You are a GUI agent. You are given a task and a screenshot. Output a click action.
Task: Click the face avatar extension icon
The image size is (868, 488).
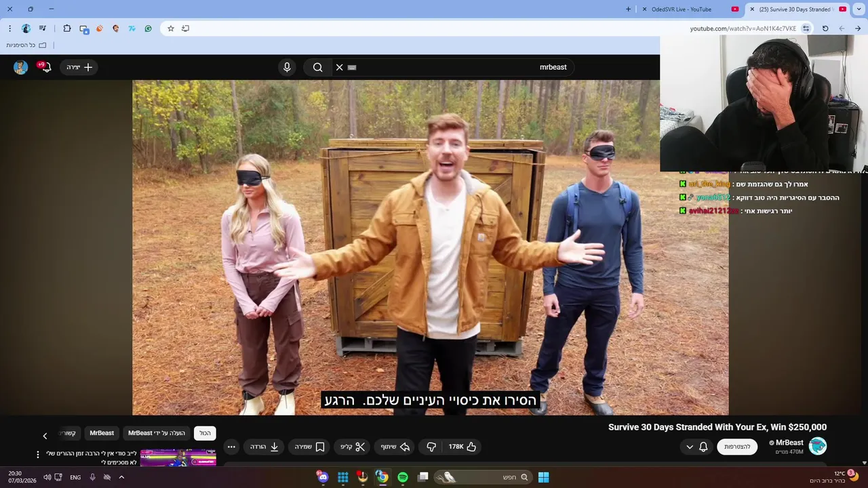116,28
